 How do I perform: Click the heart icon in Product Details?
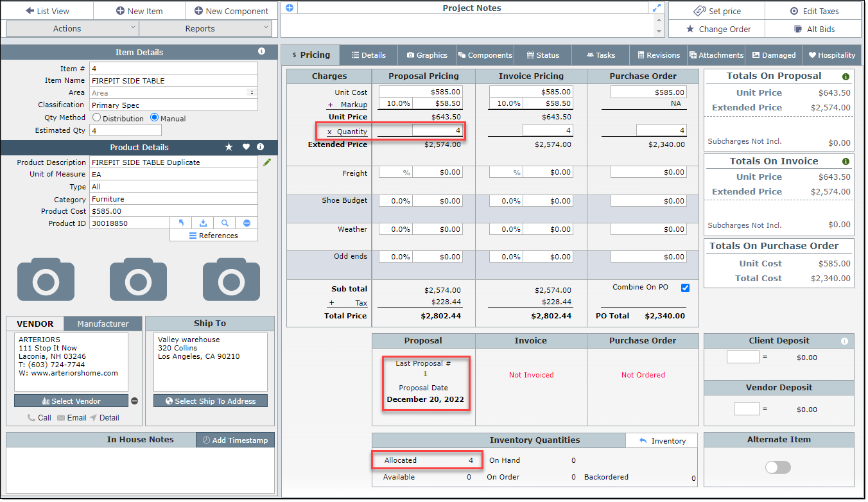(x=246, y=147)
